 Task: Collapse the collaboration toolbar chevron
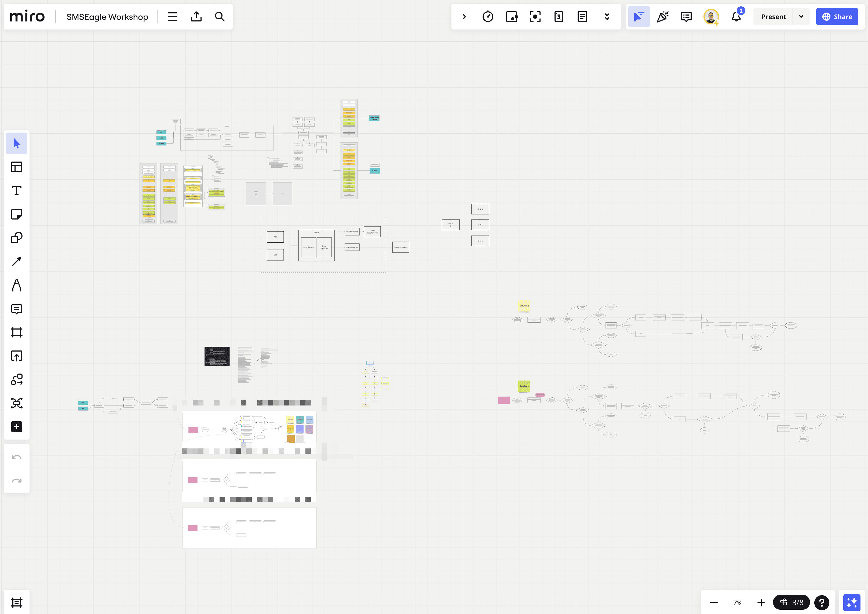[x=464, y=17]
